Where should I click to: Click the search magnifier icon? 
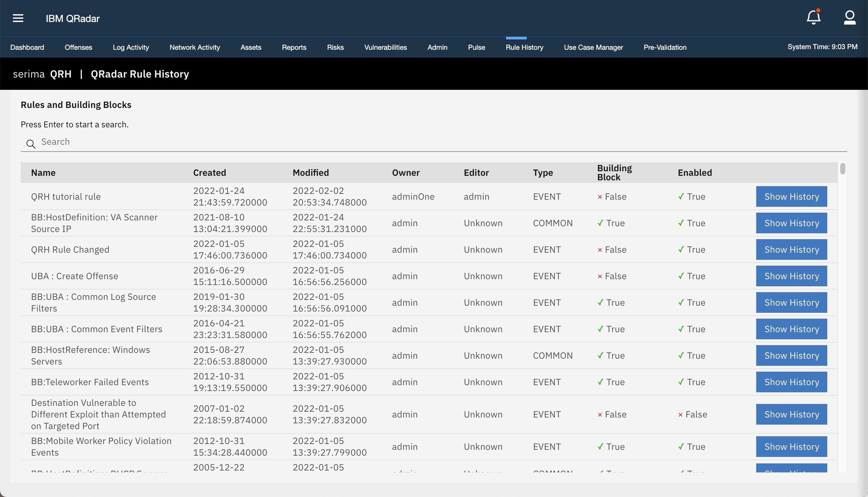[31, 144]
